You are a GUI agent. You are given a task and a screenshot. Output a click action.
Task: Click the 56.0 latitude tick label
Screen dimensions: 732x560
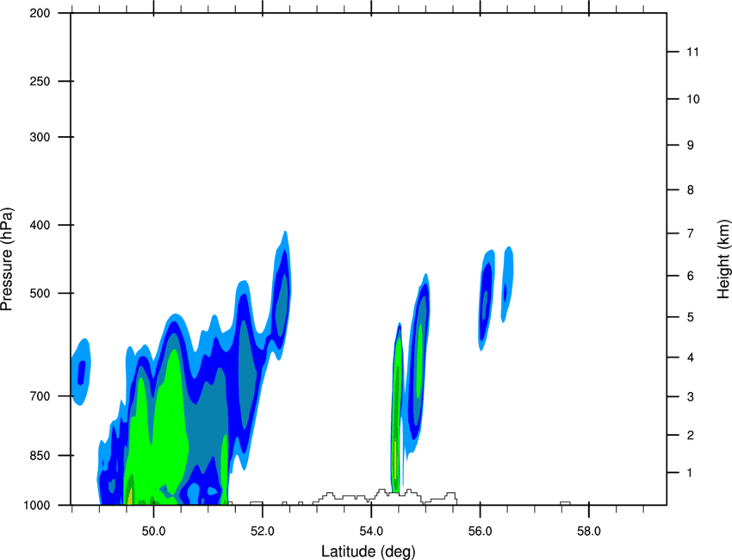coord(481,532)
